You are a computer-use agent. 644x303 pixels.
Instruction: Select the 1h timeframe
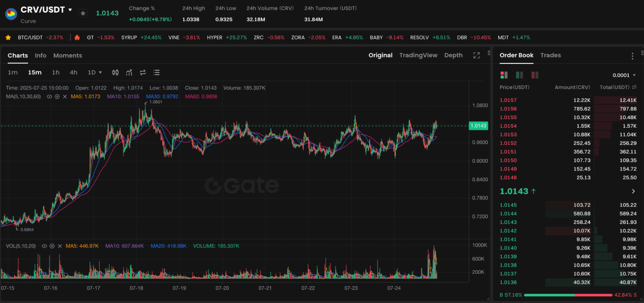tap(56, 73)
